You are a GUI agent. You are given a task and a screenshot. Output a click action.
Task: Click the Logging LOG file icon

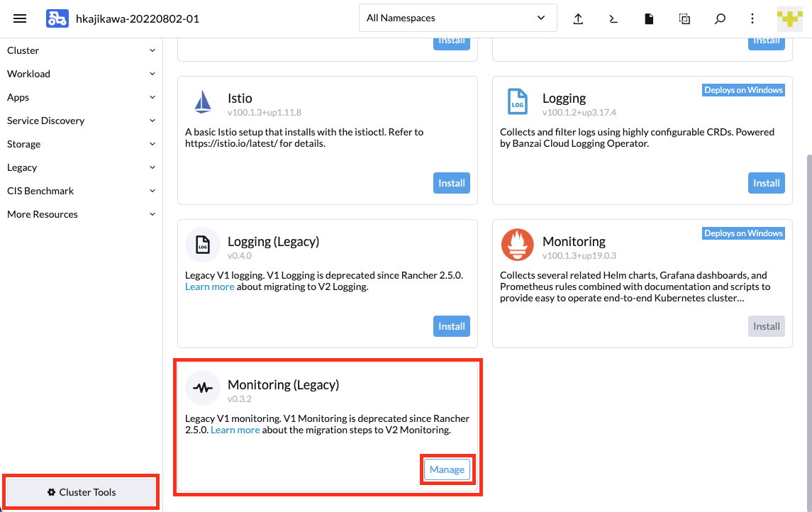coord(517,101)
